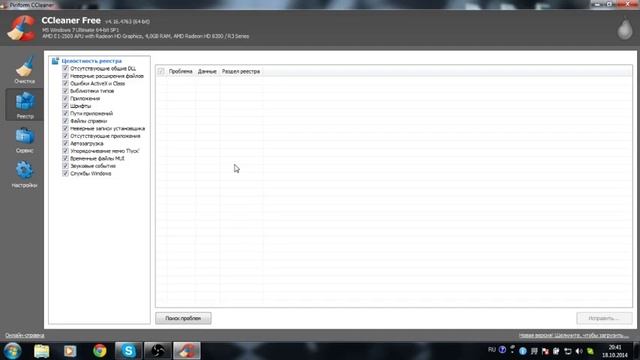
Task: Disable Отсутствующие приложения checkbox
Action: click(x=65, y=136)
